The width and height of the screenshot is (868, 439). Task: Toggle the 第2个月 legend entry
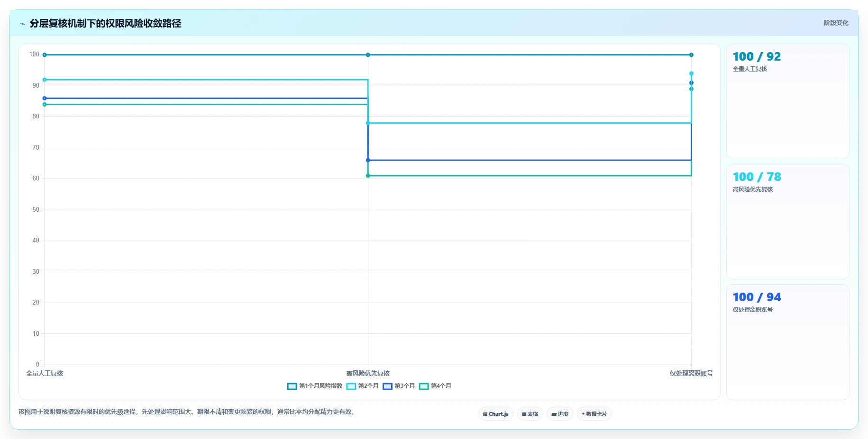coord(363,386)
